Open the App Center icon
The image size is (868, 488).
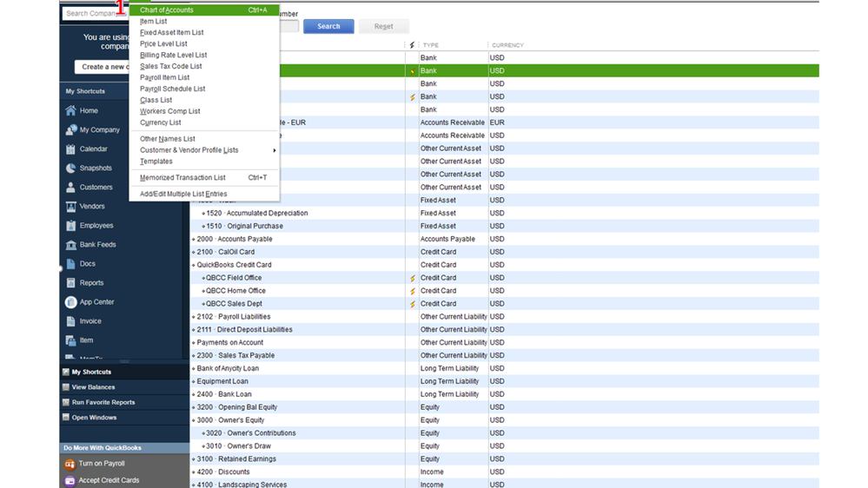click(71, 302)
